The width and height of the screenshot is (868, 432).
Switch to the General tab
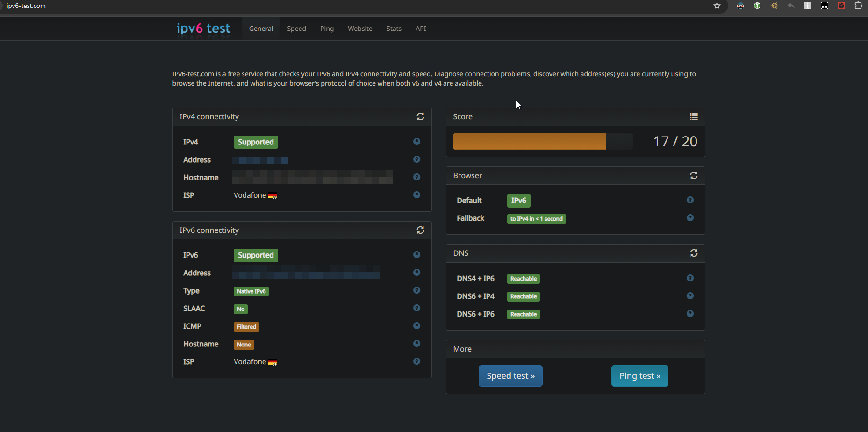point(261,29)
